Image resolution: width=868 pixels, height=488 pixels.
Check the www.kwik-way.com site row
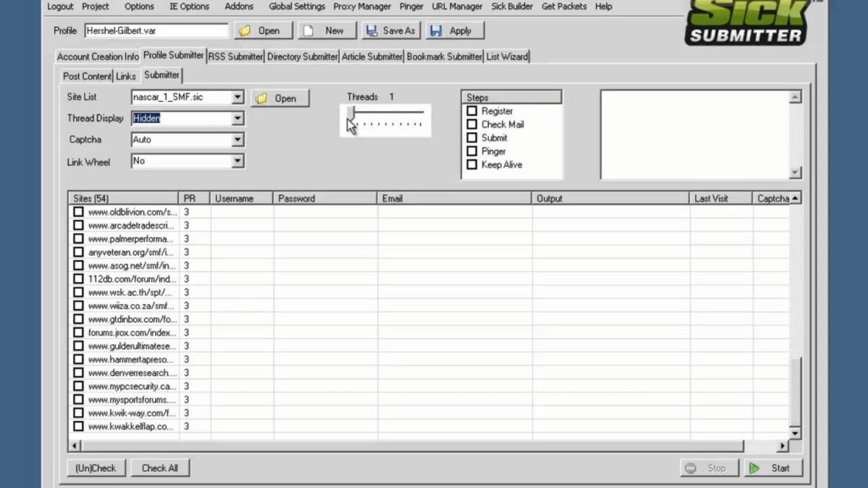click(79, 413)
